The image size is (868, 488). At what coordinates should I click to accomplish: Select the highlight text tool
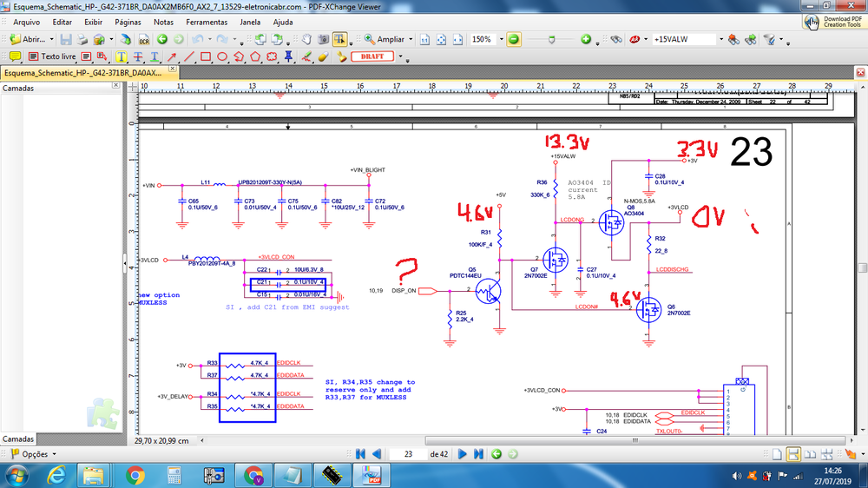point(122,56)
